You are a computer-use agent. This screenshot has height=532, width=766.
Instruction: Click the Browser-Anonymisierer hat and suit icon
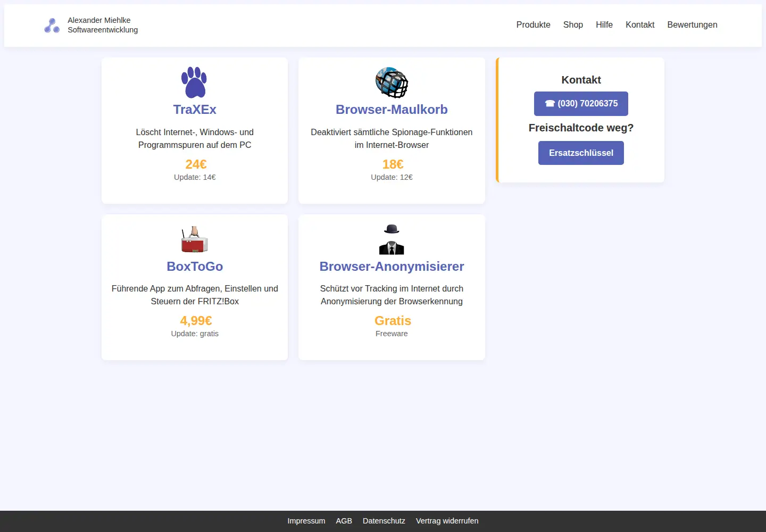[x=392, y=239]
